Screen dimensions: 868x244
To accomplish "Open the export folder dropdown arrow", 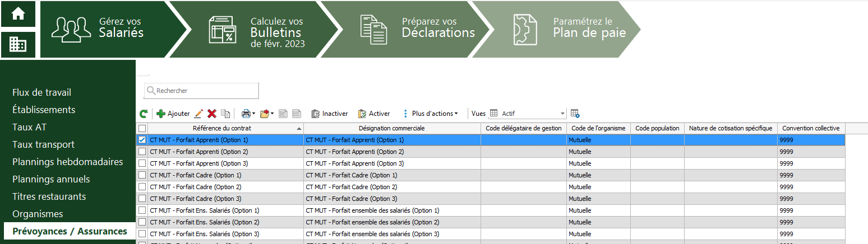I will point(272,114).
